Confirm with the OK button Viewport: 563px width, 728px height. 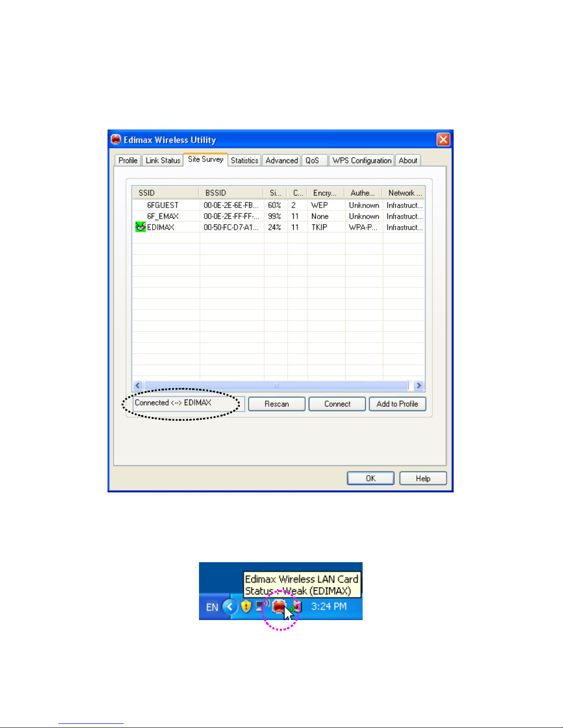[370, 478]
